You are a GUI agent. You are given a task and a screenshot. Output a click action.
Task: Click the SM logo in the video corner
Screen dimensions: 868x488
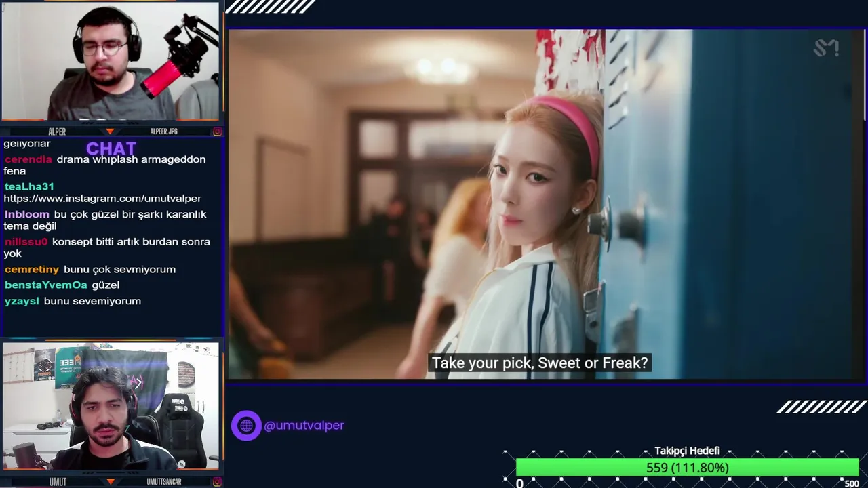pos(826,48)
